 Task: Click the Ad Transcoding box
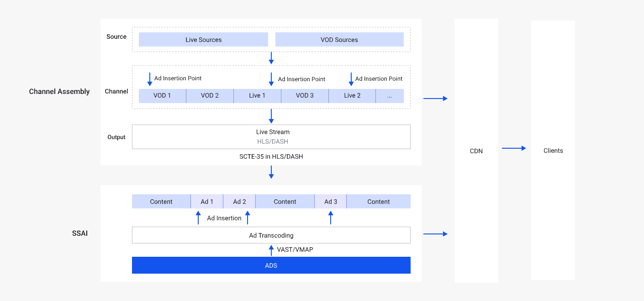coord(271,235)
